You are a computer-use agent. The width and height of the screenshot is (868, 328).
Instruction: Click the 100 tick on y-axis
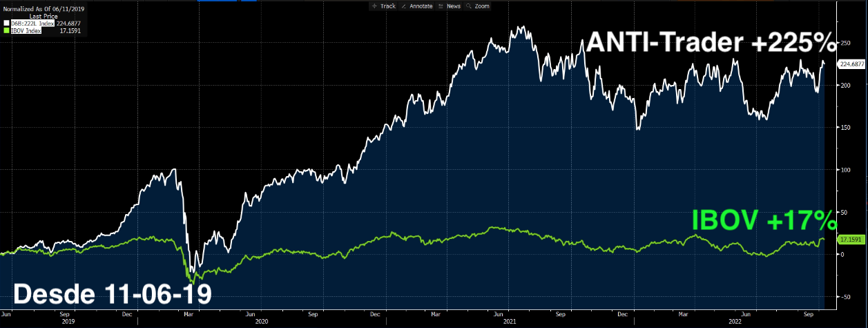pos(845,170)
